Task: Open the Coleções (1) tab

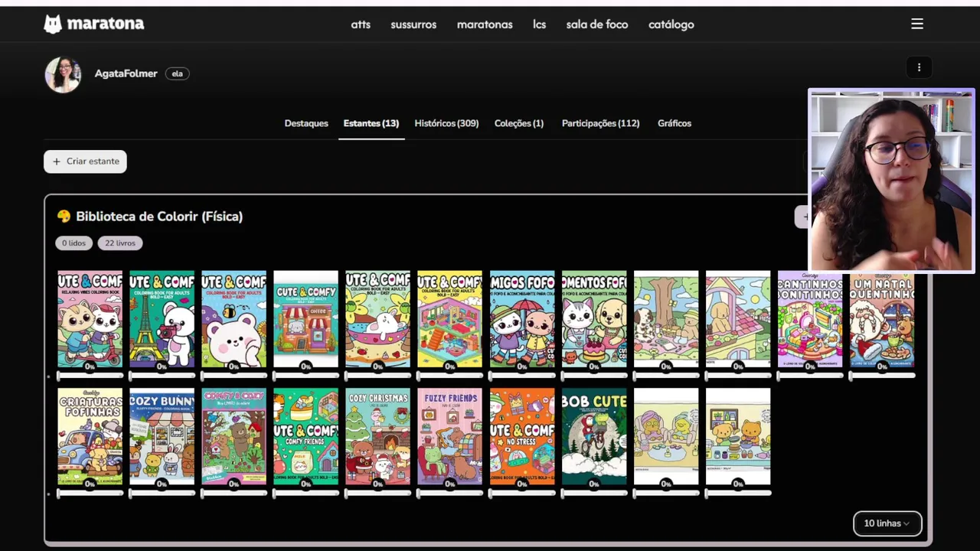Action: [x=519, y=123]
